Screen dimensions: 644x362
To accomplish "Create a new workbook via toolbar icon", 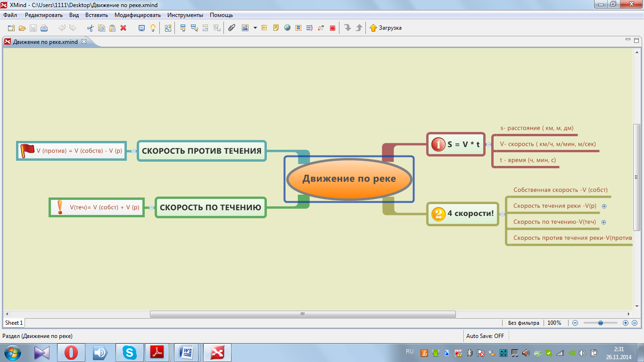I will (11, 28).
